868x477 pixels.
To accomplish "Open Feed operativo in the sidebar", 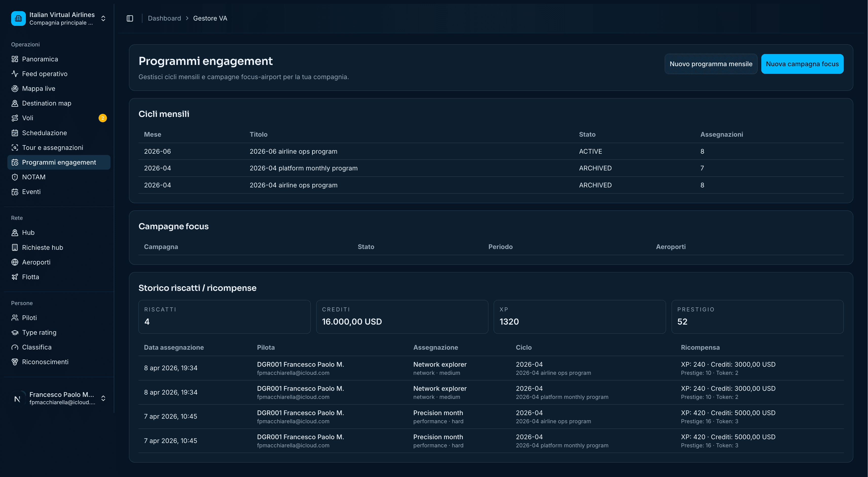I will [x=59, y=74].
